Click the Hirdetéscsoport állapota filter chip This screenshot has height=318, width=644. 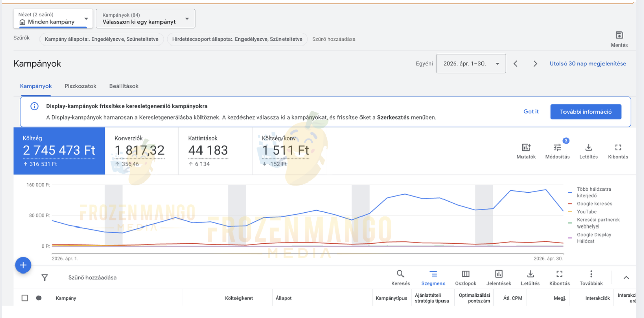[x=237, y=39]
